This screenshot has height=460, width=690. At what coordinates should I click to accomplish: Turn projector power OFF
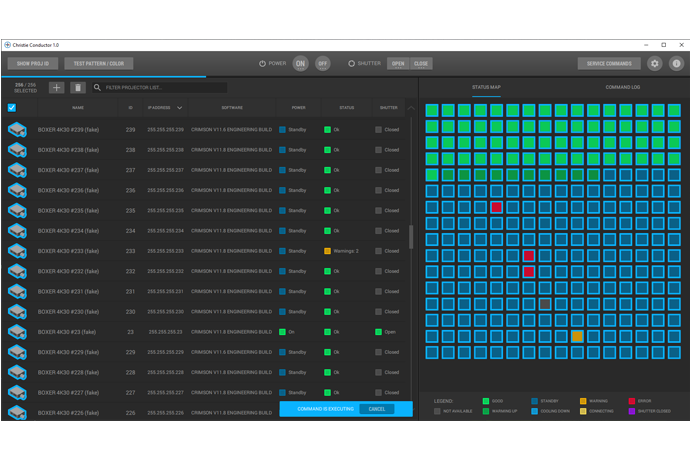click(322, 63)
